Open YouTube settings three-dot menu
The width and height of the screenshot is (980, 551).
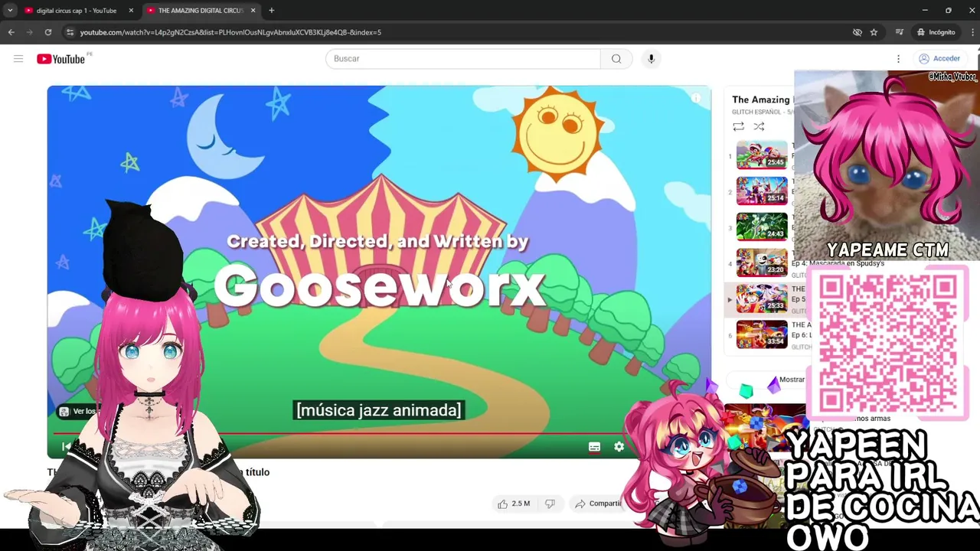click(x=898, y=59)
